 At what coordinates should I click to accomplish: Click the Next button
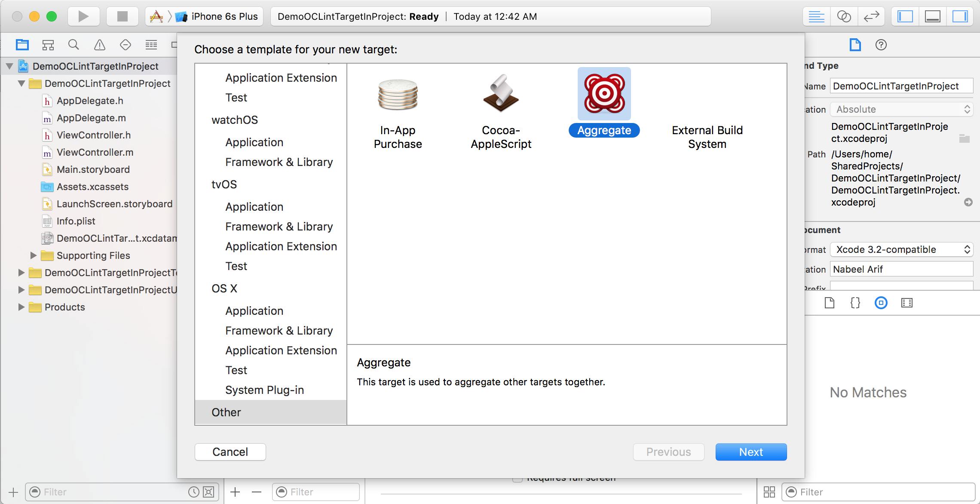(751, 452)
